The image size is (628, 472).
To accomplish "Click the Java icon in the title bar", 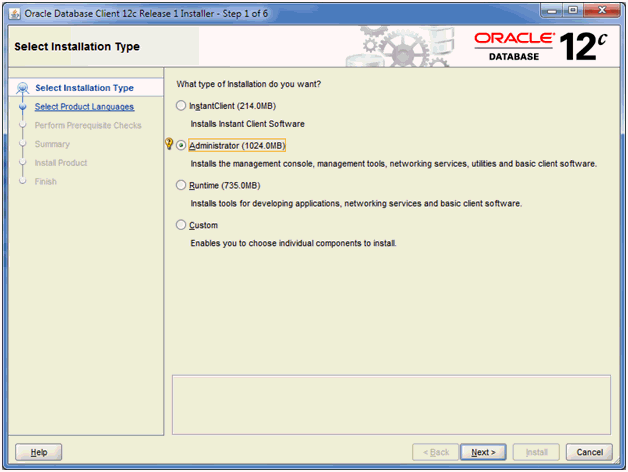I will (15, 14).
